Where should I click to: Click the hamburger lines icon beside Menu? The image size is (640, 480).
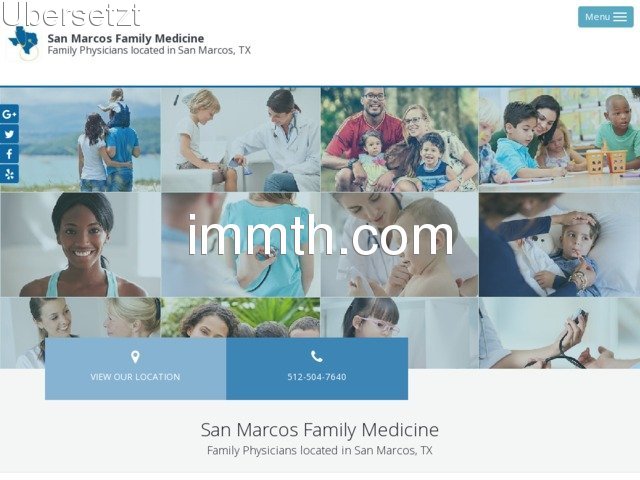[620, 17]
